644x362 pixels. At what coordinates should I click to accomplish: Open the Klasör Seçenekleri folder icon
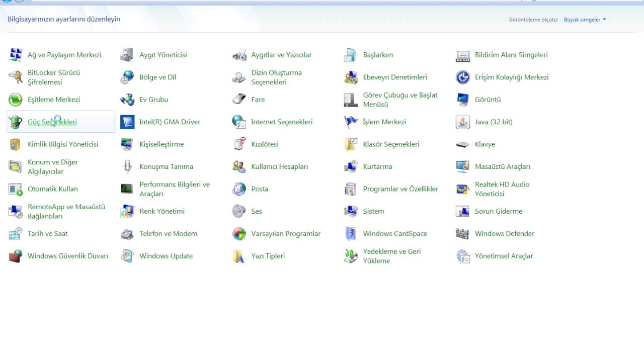click(x=351, y=144)
